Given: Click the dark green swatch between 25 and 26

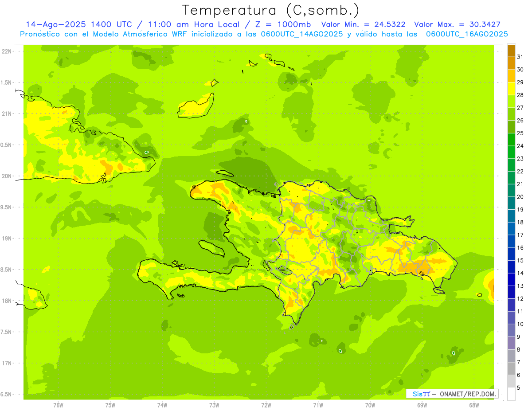Looking at the screenshot, I should tap(511, 127).
